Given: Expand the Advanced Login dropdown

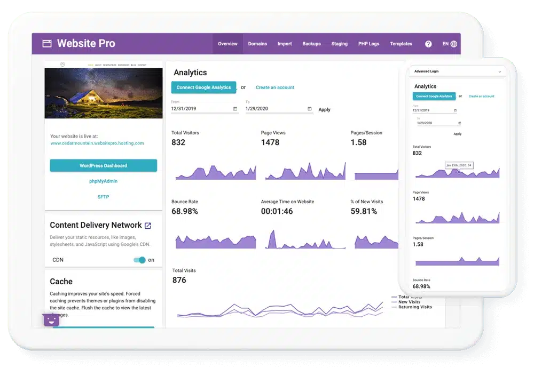Looking at the screenshot, I should pos(500,71).
